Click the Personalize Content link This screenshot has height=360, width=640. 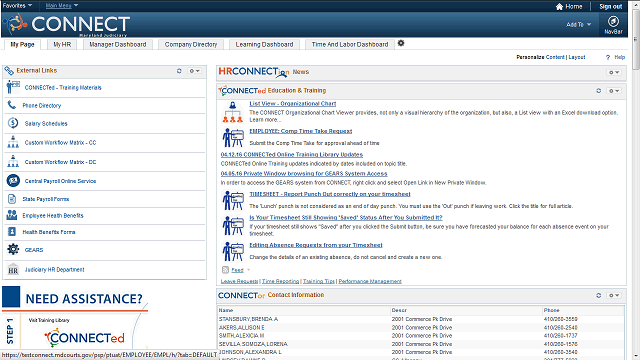pyautogui.click(x=555, y=57)
